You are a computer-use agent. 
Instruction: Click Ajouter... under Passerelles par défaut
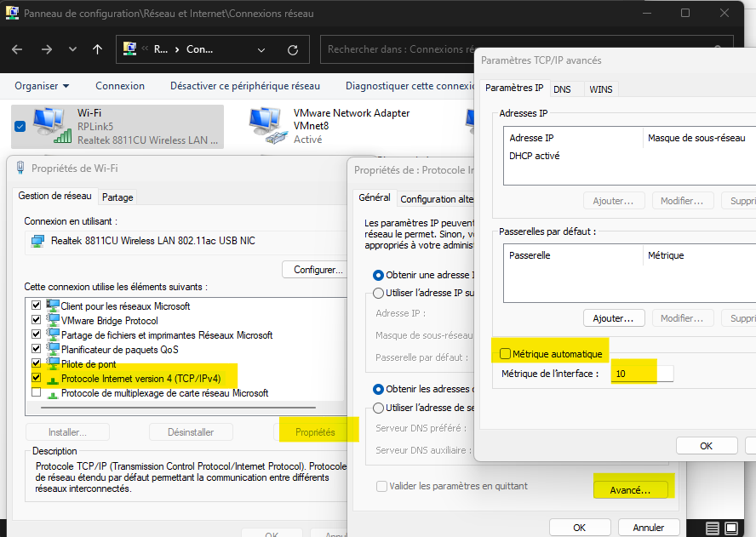tap(613, 318)
